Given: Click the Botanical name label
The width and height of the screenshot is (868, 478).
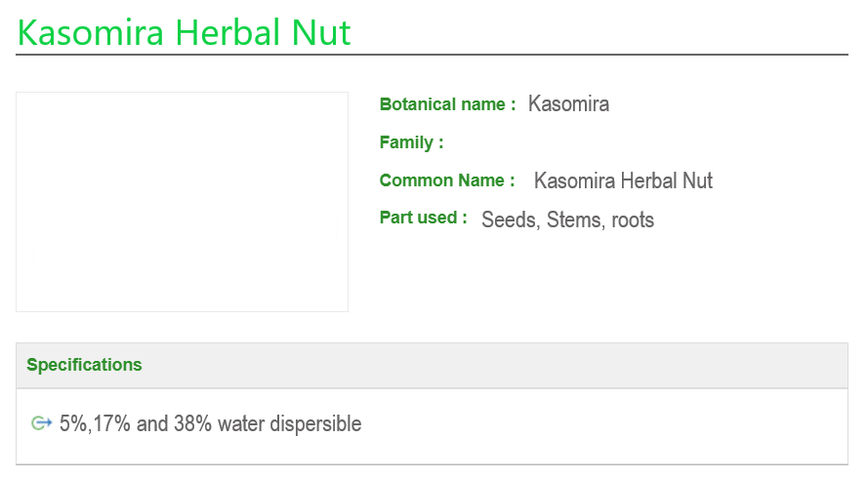Looking at the screenshot, I should 447,104.
